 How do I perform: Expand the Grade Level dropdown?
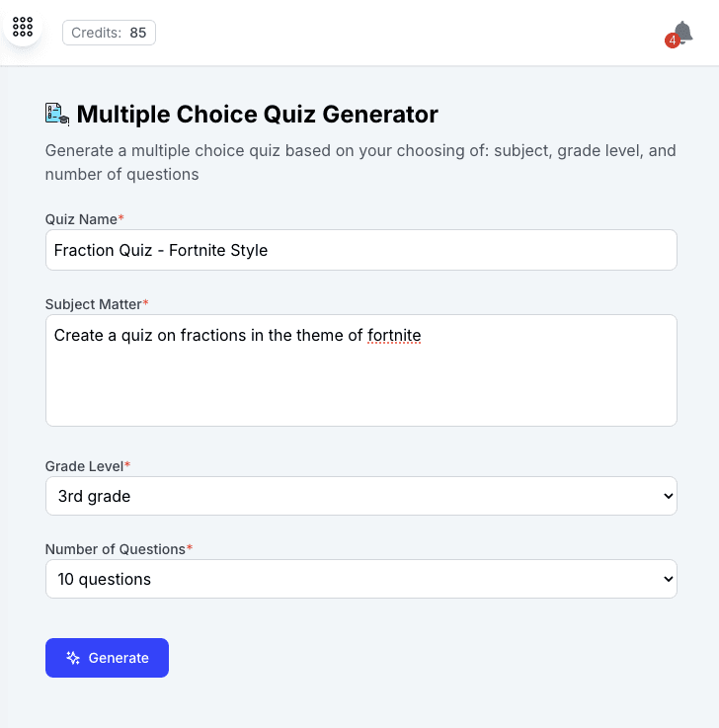tap(361, 496)
